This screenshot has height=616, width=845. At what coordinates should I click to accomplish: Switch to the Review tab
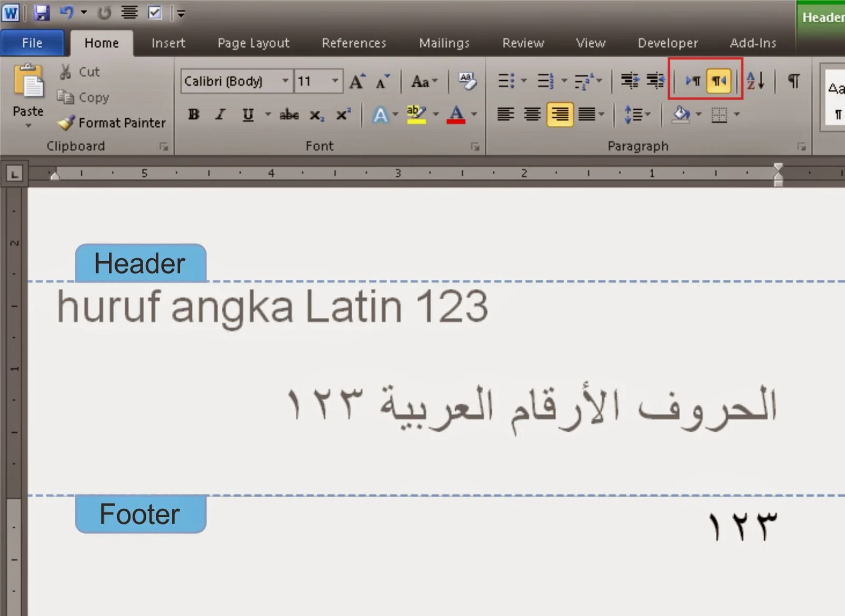click(523, 43)
